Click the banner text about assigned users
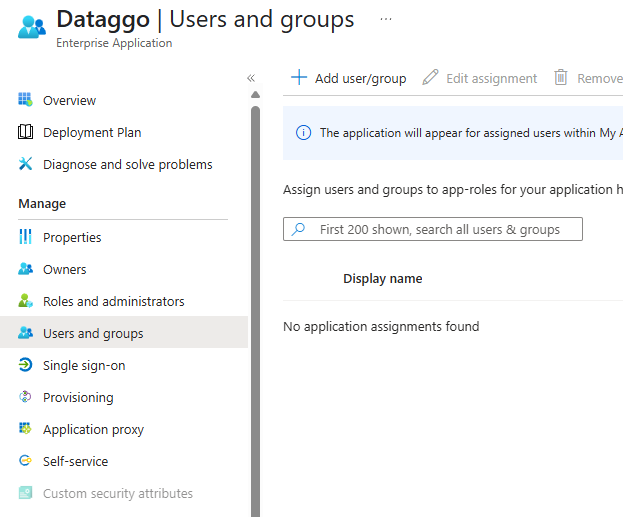Image resolution: width=623 pixels, height=517 pixels. point(471,133)
